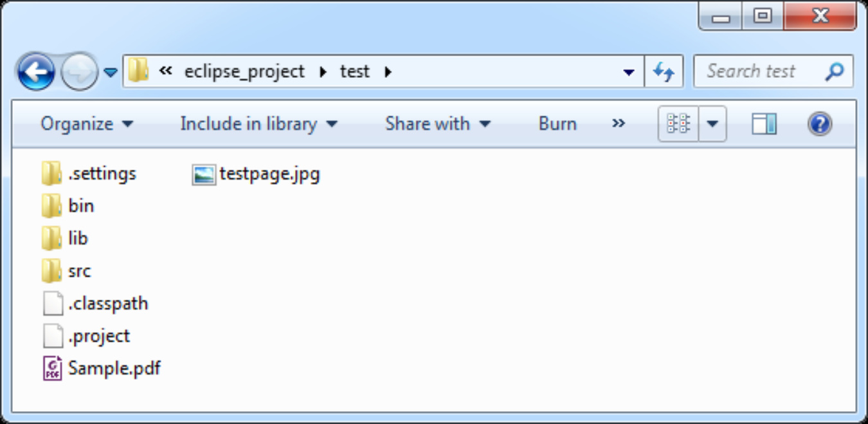Image resolution: width=868 pixels, height=424 pixels.
Task: Open the recent pages dropdown arrow
Action: [x=111, y=73]
